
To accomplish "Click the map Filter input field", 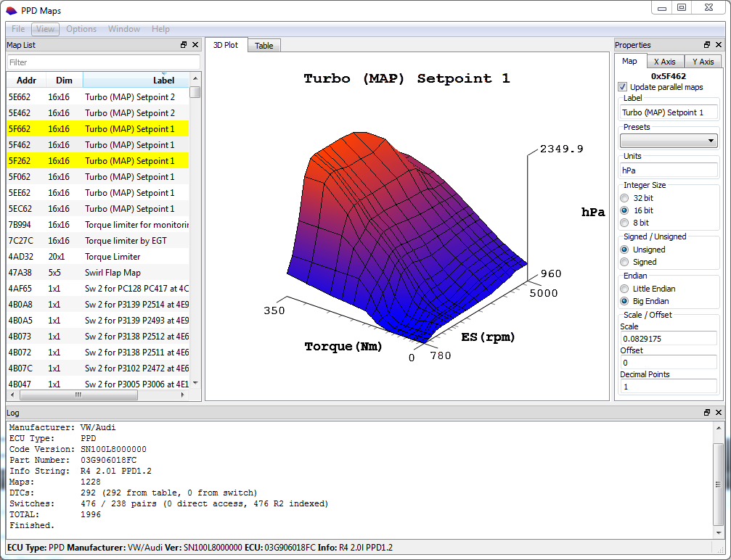I will 102,62.
